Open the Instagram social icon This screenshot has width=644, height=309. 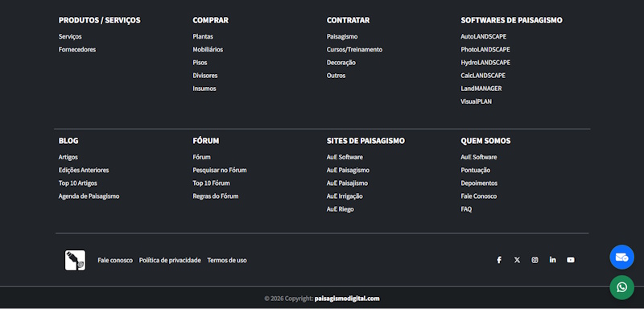tap(535, 260)
